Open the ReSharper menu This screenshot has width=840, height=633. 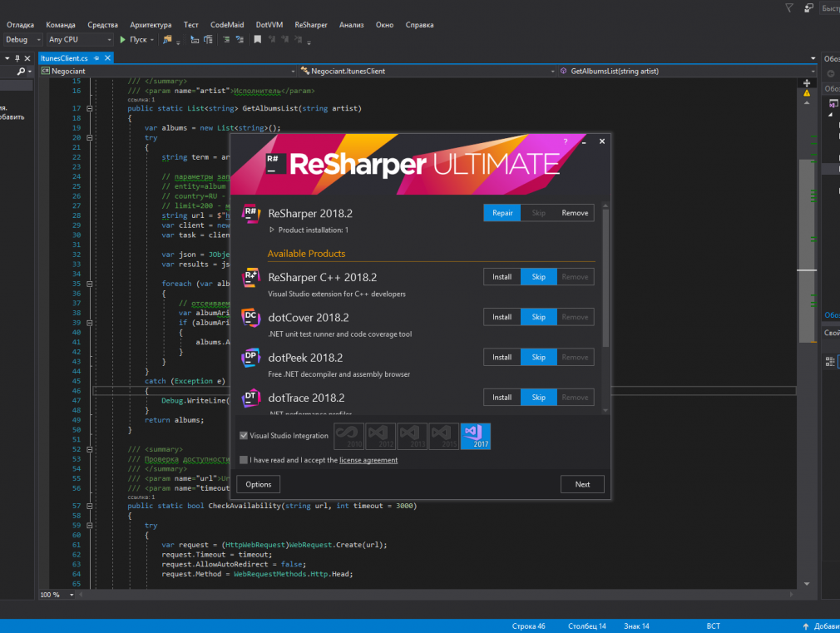click(x=311, y=25)
